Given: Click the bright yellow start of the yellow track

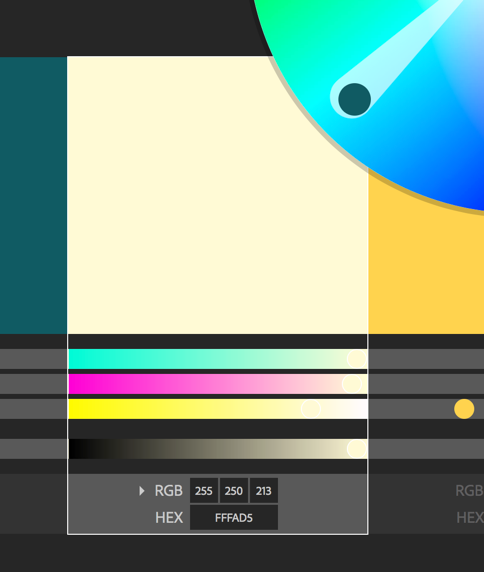Looking at the screenshot, I should (78, 409).
